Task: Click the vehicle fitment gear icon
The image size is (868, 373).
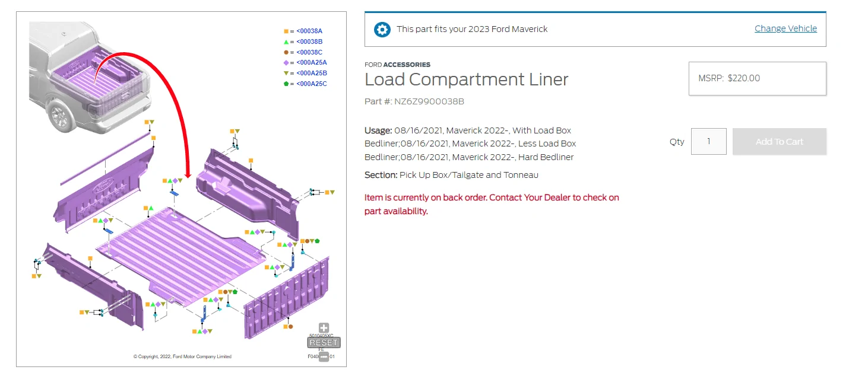Action: click(382, 29)
